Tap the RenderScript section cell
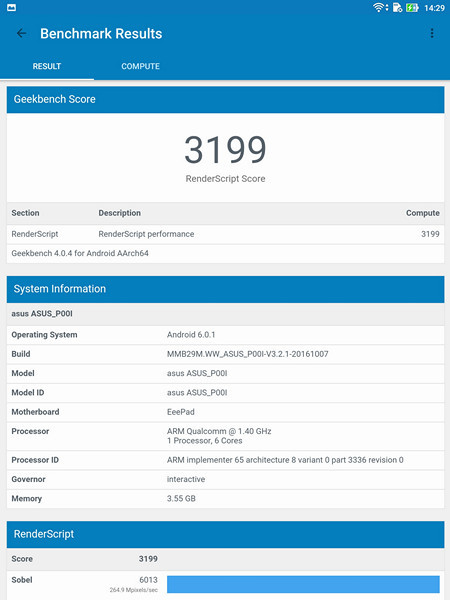This screenshot has width=450, height=600. pyautogui.click(x=35, y=234)
